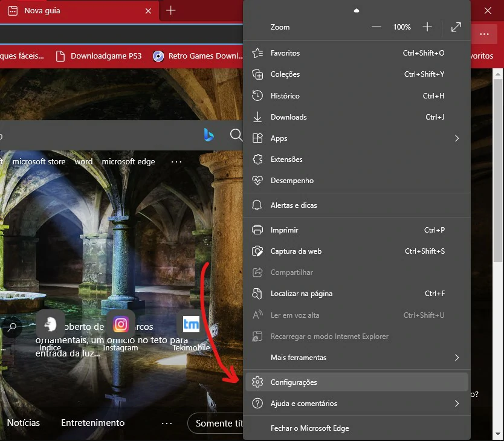Viewport: 504px width, 441px height.
Task: Click the Desempenho heartbeat icon
Action: coord(257,180)
